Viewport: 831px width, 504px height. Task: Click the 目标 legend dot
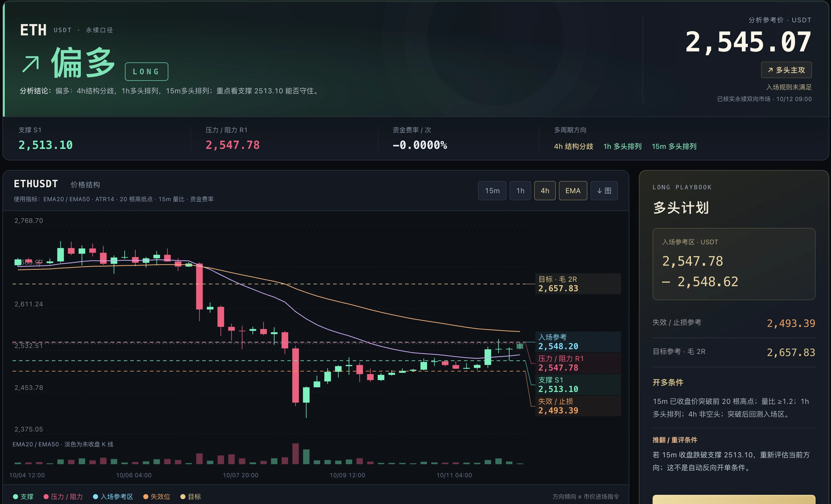pyautogui.click(x=183, y=497)
